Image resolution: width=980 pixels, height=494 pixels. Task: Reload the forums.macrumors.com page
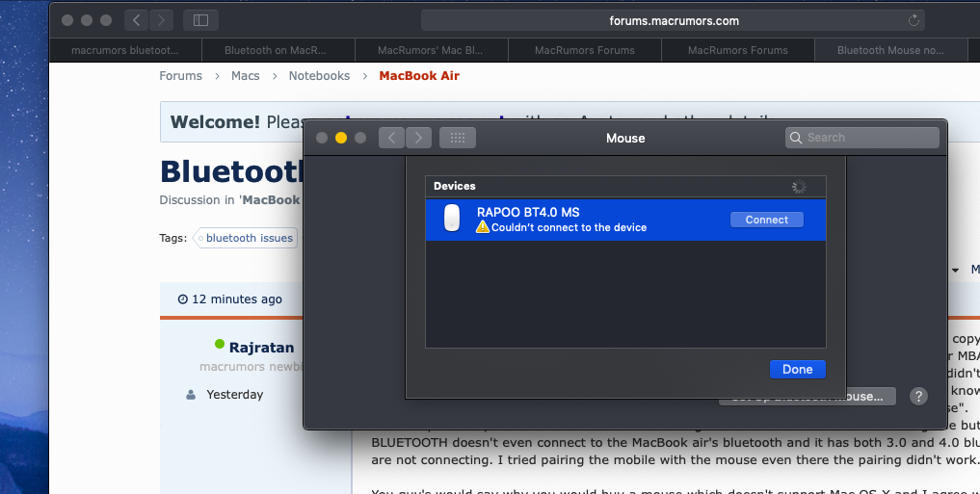(914, 20)
